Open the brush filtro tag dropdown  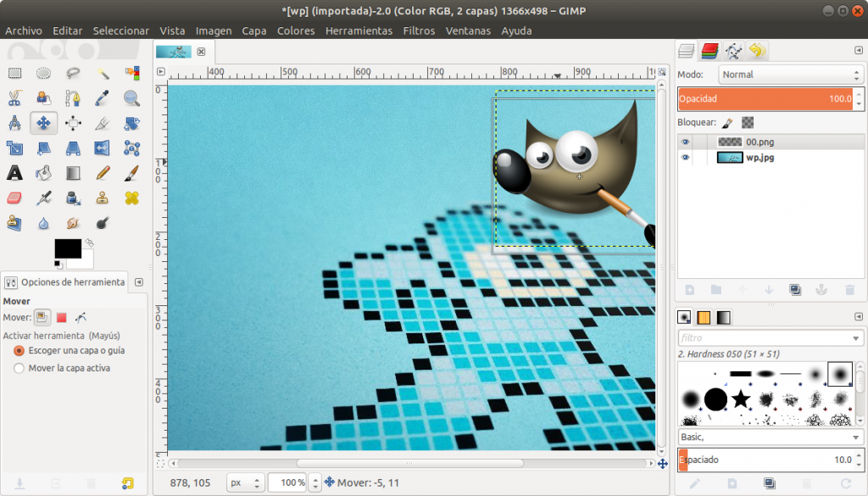click(x=771, y=337)
